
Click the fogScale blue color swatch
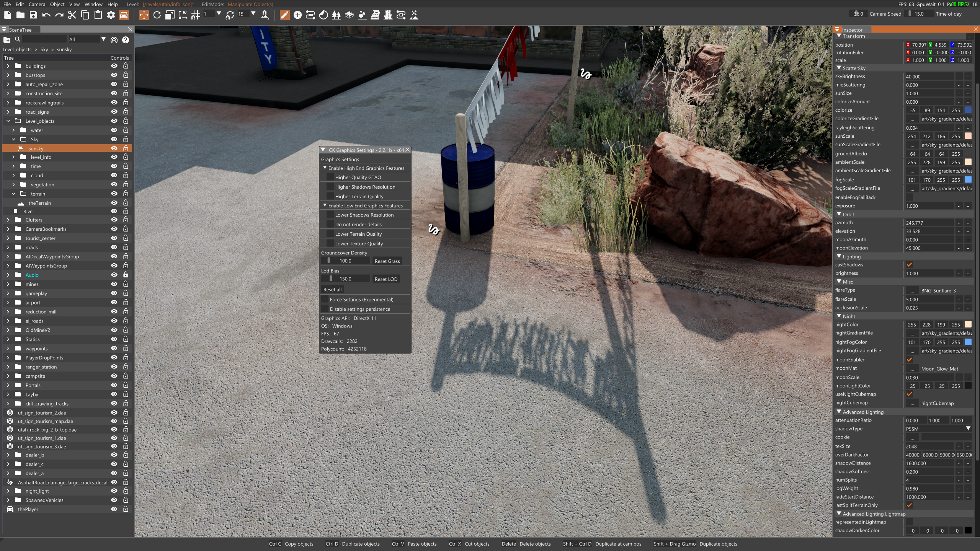(x=968, y=180)
